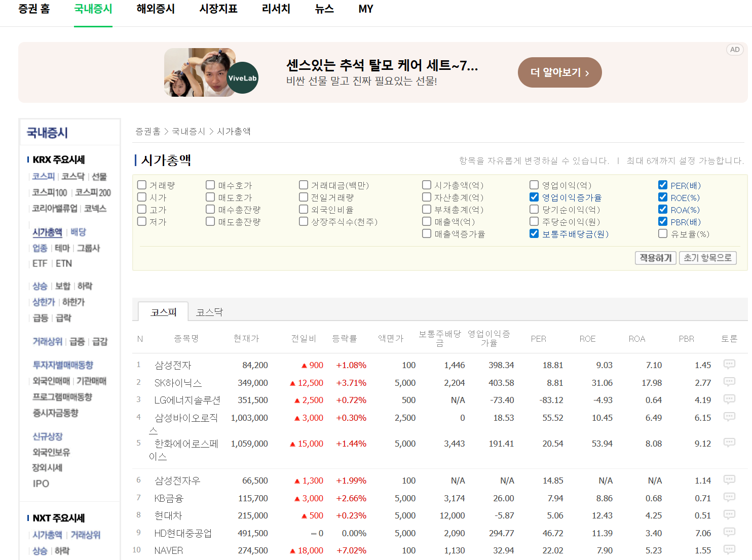Enable the 시가 checkbox
This screenshot has height=560, width=752.
pos(142,197)
